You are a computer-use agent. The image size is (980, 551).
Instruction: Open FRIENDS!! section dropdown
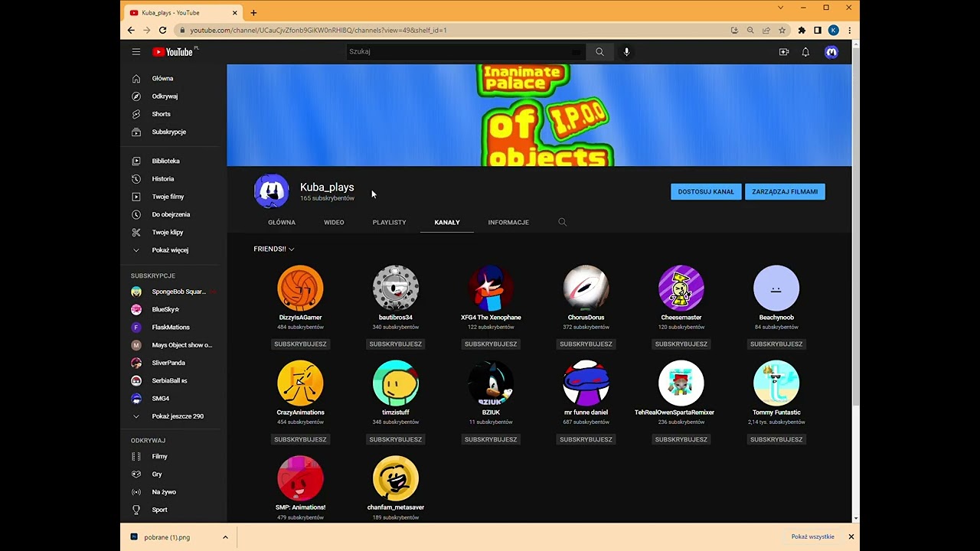coord(274,249)
